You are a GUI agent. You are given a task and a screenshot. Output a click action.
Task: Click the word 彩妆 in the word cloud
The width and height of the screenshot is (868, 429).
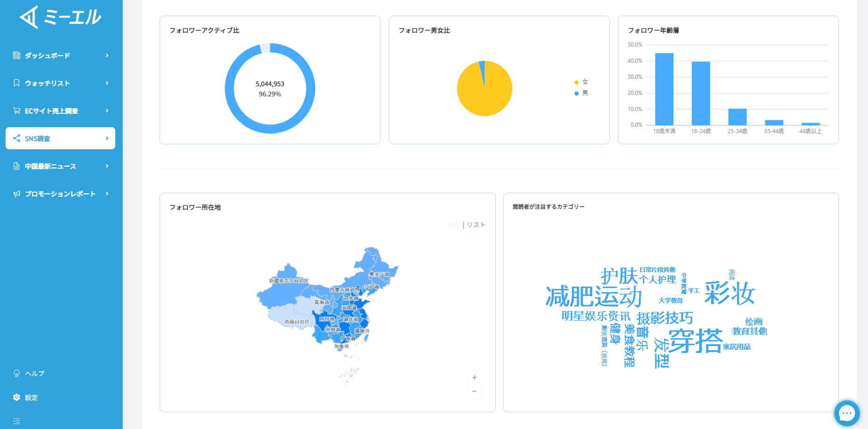pyautogui.click(x=729, y=293)
